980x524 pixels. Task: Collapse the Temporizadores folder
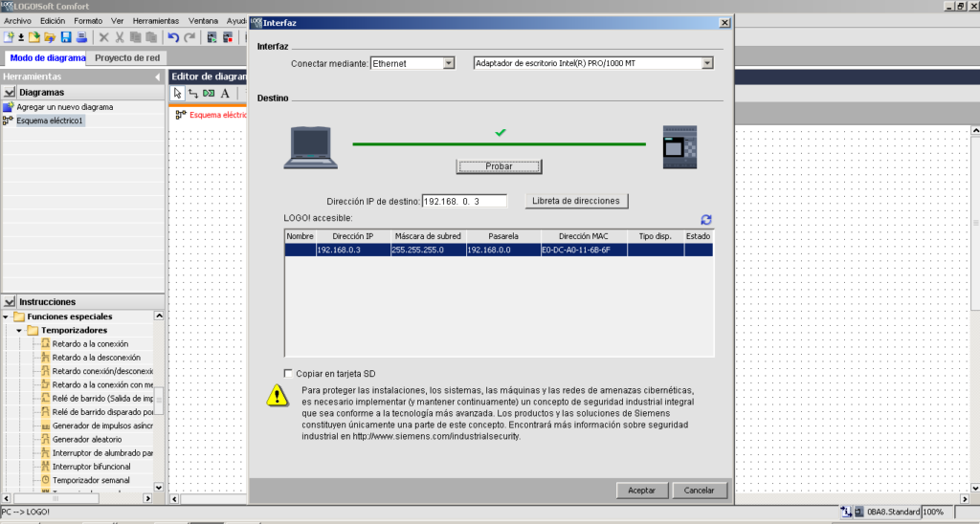pyautogui.click(x=19, y=331)
